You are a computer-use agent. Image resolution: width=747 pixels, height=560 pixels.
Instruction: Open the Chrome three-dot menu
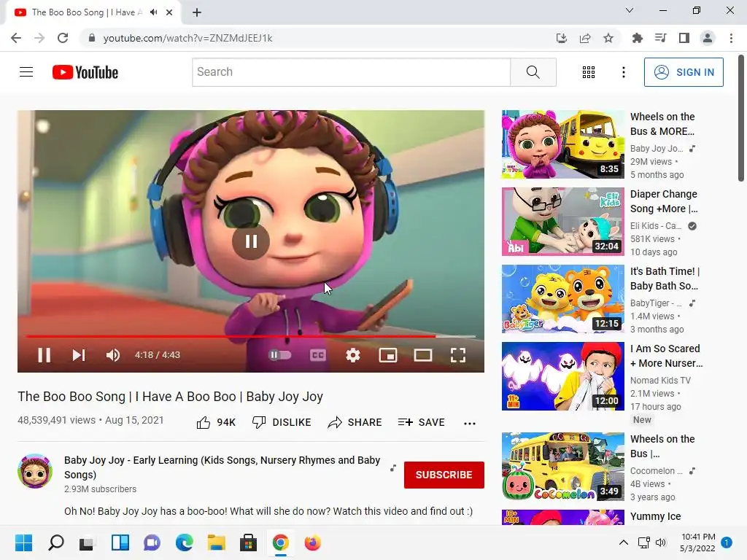pyautogui.click(x=731, y=38)
